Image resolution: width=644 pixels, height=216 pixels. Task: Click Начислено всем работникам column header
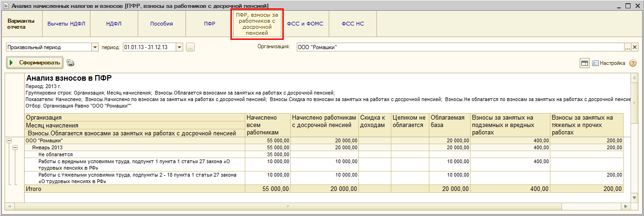[x=268, y=125]
